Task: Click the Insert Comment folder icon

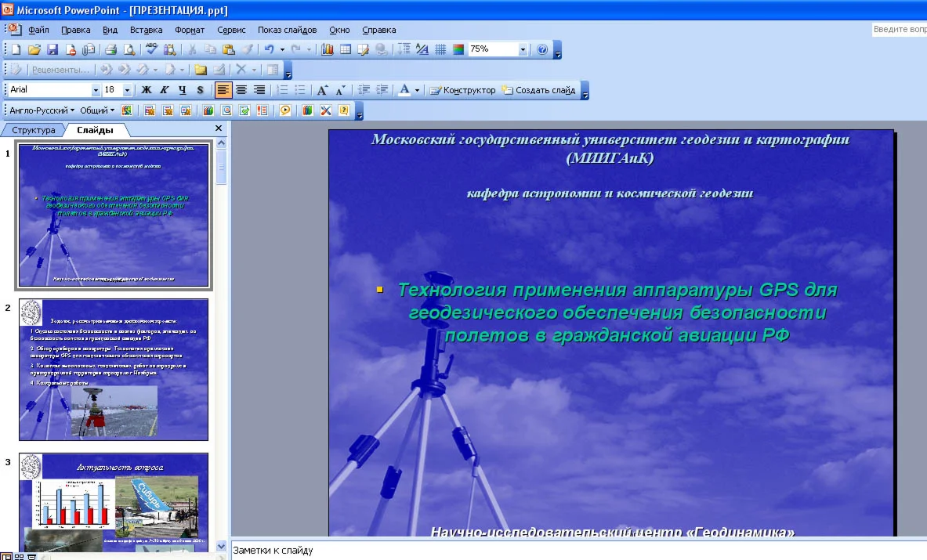Action: pos(201,70)
